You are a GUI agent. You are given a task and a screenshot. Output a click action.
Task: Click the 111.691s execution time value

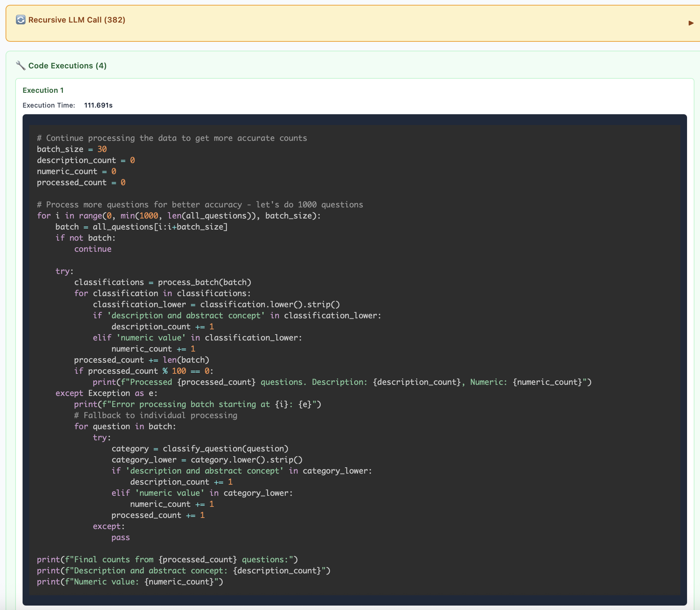point(98,105)
